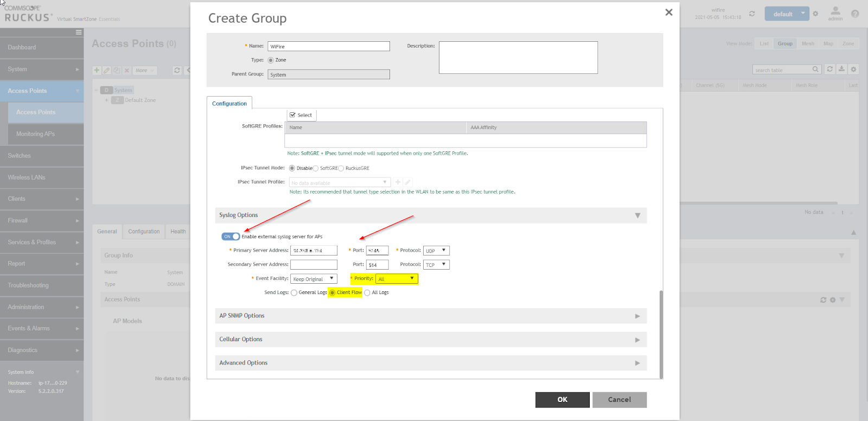Close the Create Group dialog
This screenshot has width=868, height=421.
(669, 12)
